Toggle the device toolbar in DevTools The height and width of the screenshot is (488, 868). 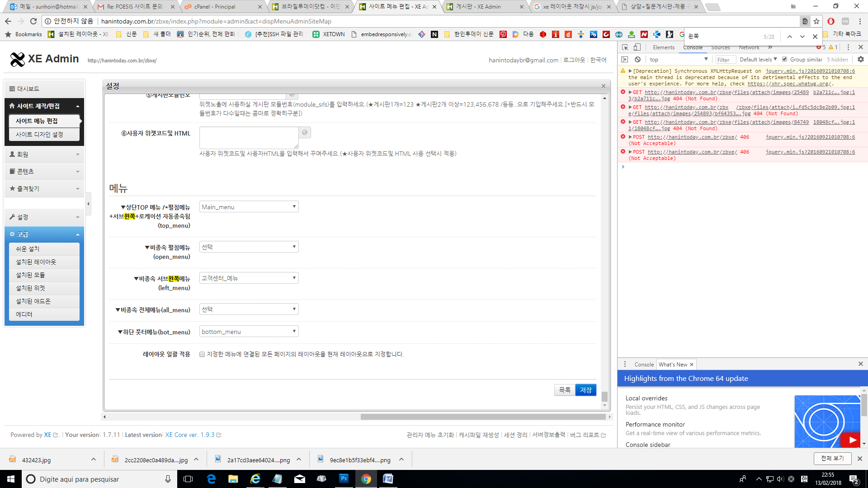point(637,47)
